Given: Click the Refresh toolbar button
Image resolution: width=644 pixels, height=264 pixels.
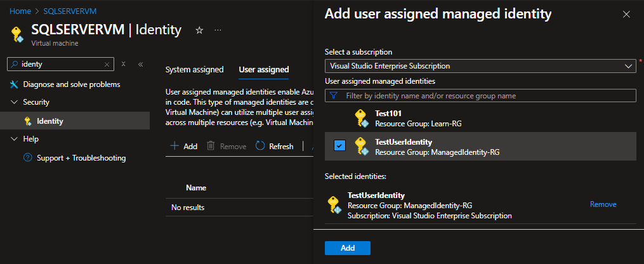Looking at the screenshot, I should [274, 146].
